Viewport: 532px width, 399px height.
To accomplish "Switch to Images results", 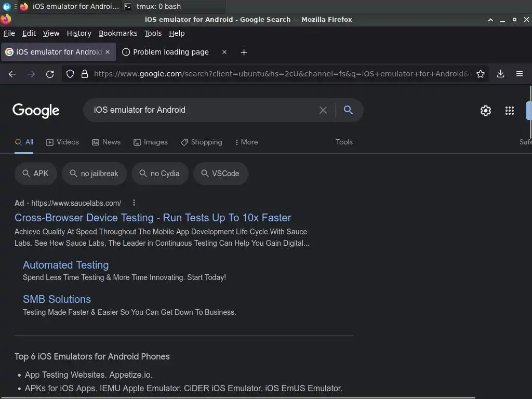I will pyautogui.click(x=151, y=142).
